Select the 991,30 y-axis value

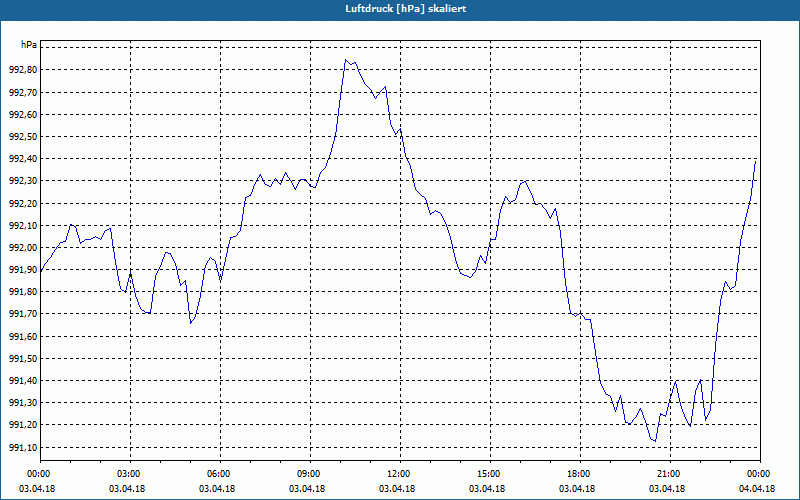point(23,403)
